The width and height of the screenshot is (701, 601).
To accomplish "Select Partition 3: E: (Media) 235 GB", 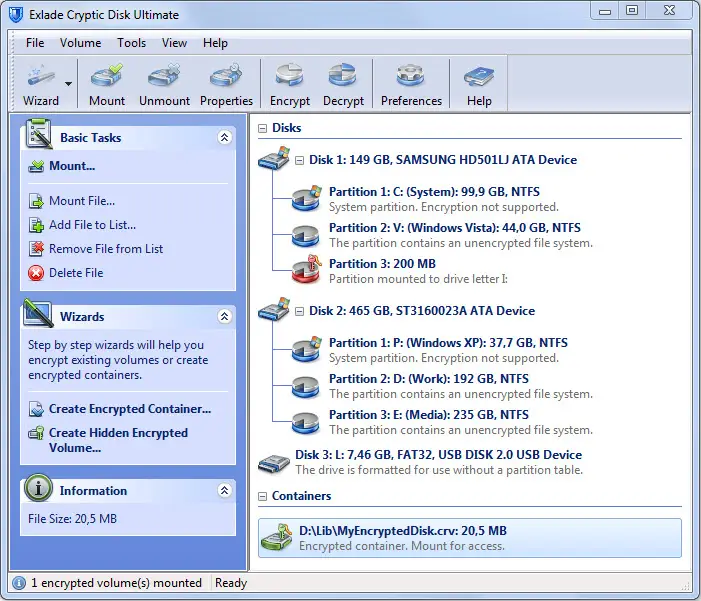I will 461,422.
